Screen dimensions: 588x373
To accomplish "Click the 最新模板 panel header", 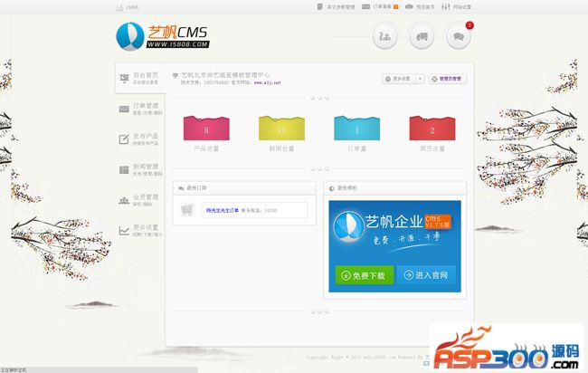I will pyautogui.click(x=395, y=188).
